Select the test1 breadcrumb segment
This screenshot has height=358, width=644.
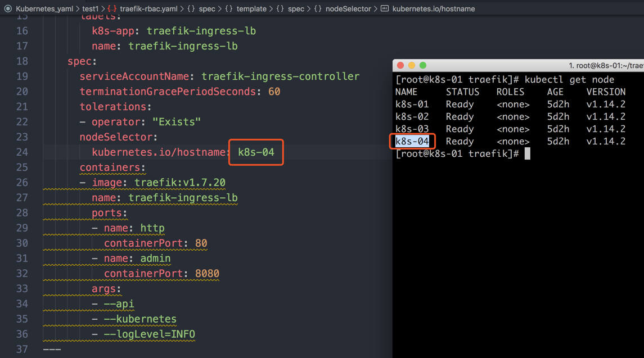(x=91, y=8)
